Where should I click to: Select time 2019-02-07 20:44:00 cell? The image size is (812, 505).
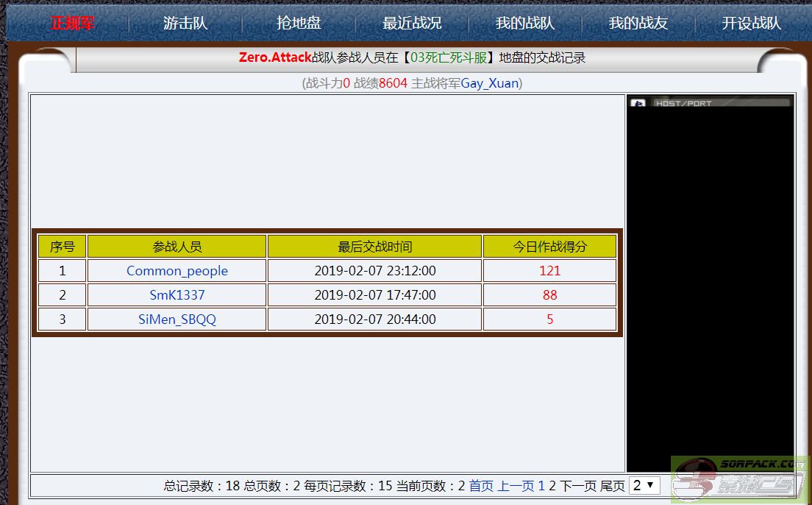375,319
